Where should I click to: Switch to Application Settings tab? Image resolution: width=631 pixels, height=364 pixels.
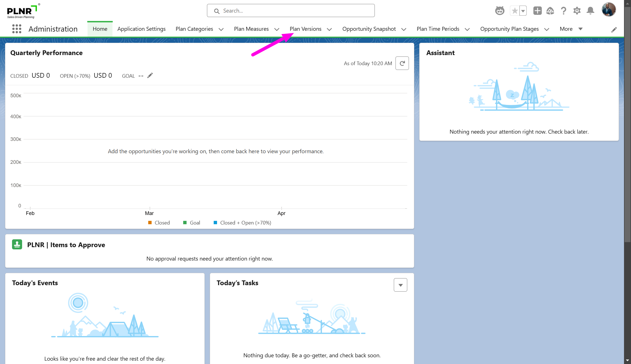(x=141, y=29)
